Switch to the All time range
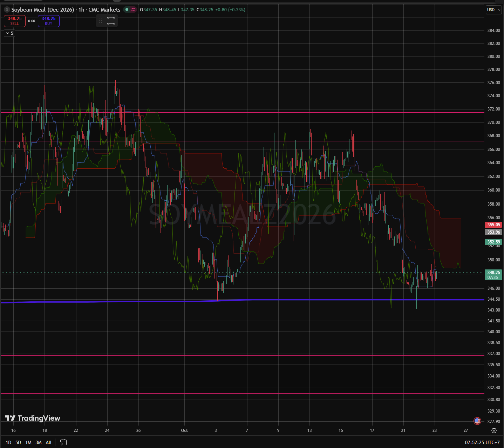 click(49, 442)
